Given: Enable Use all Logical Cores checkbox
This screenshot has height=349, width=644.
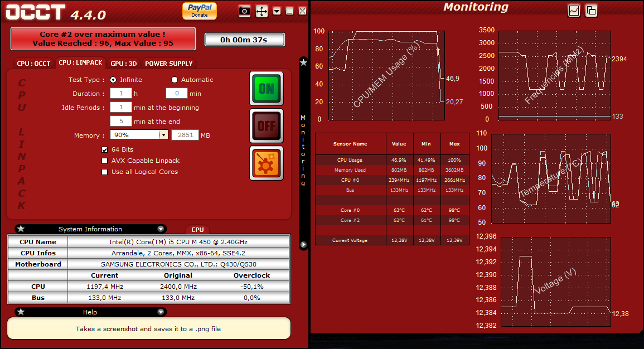Looking at the screenshot, I should click(x=105, y=172).
